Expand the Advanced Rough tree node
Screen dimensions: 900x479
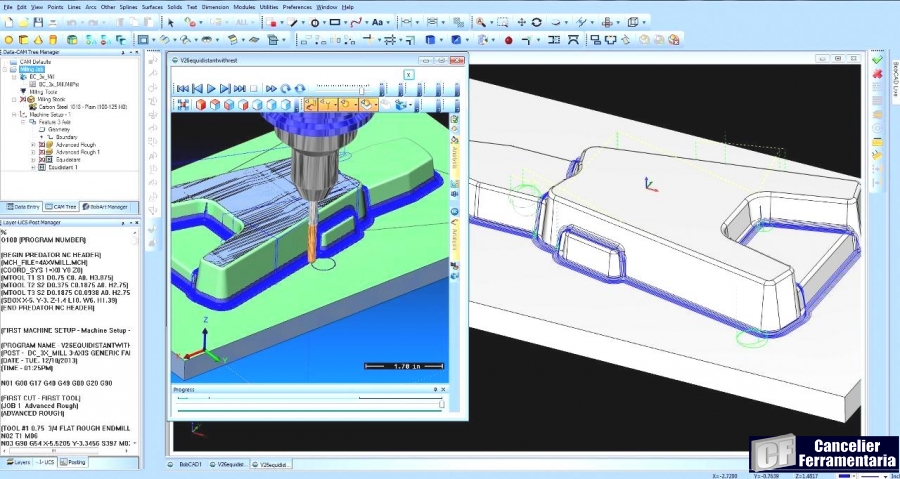[x=33, y=144]
